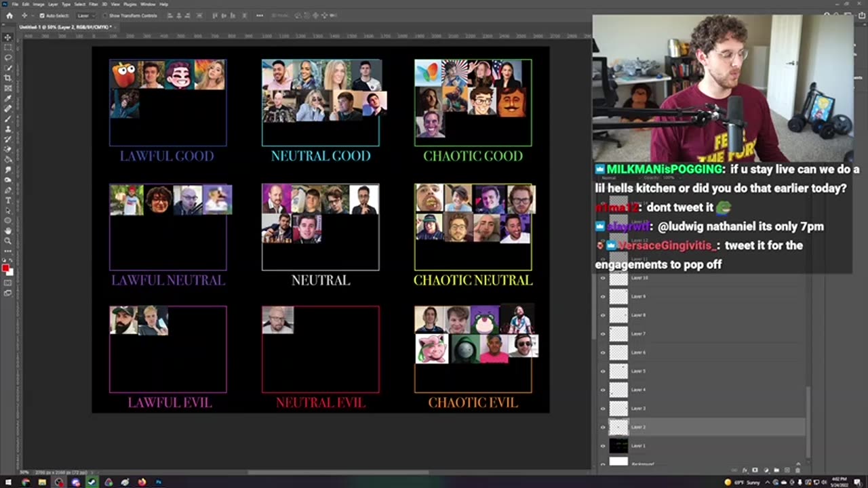
Task: Hide Layer 8 with its eye icon
Action: (603, 315)
